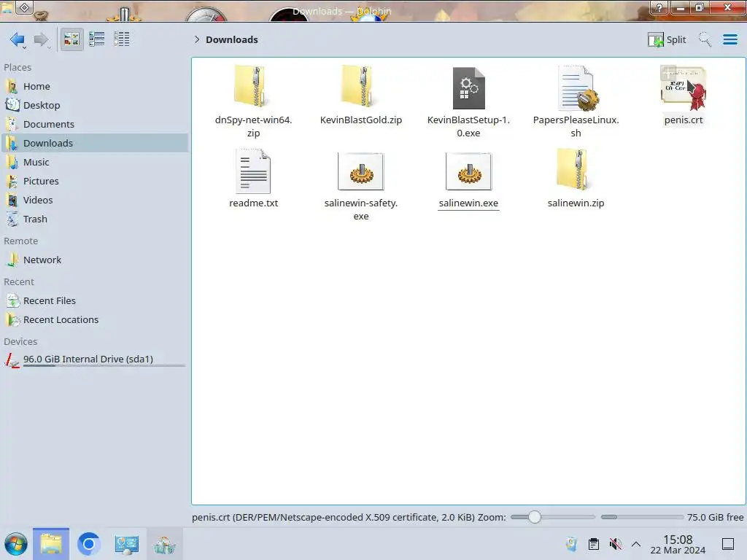747x560 pixels.
Task: Select Downloads in Places sidebar
Action: point(96,144)
